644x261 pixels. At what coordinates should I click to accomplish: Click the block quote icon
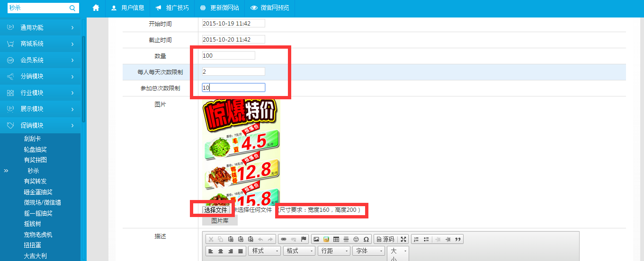click(457, 239)
